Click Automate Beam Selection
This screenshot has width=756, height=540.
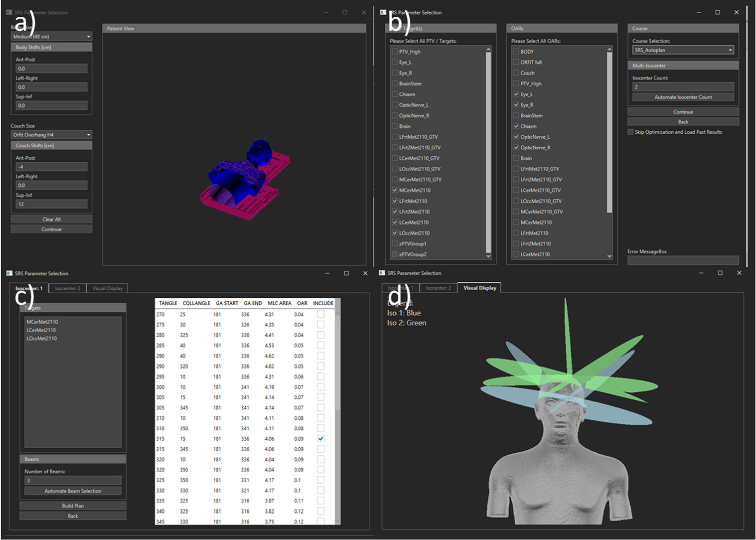pyautogui.click(x=72, y=491)
